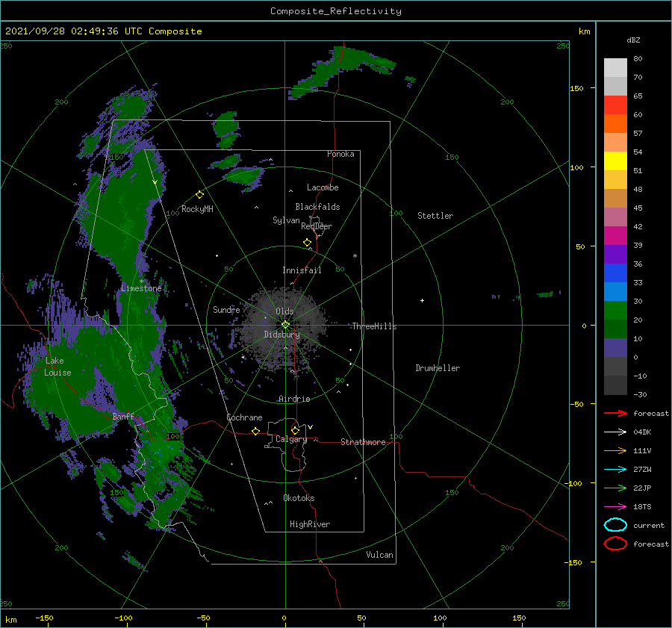
Task: Click the blue 33 dBZ color swatch
Action: point(615,273)
